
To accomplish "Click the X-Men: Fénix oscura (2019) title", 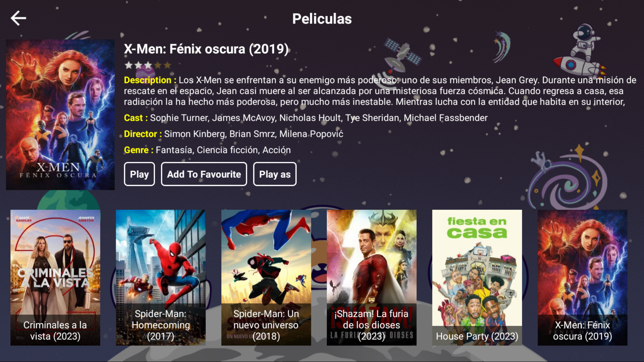I will point(206,49).
